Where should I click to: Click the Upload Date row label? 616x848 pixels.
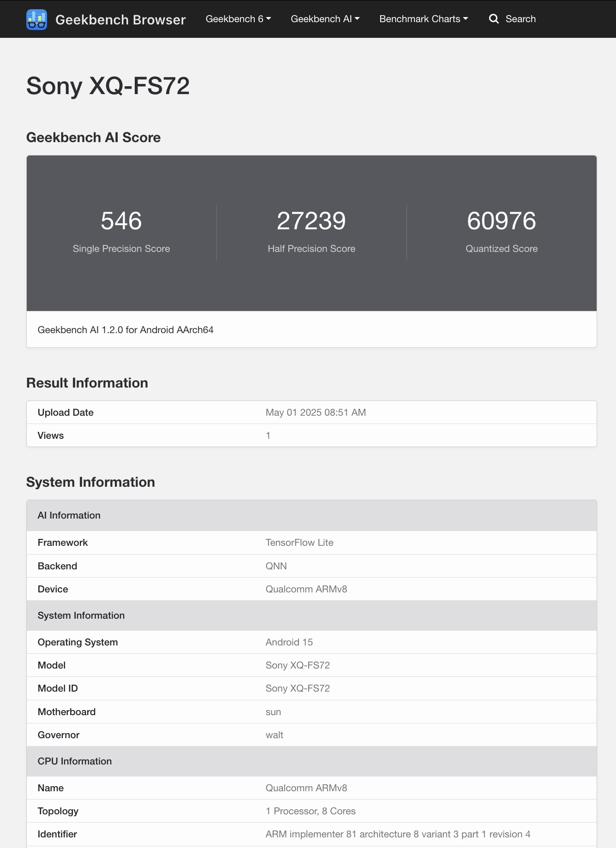click(x=66, y=412)
